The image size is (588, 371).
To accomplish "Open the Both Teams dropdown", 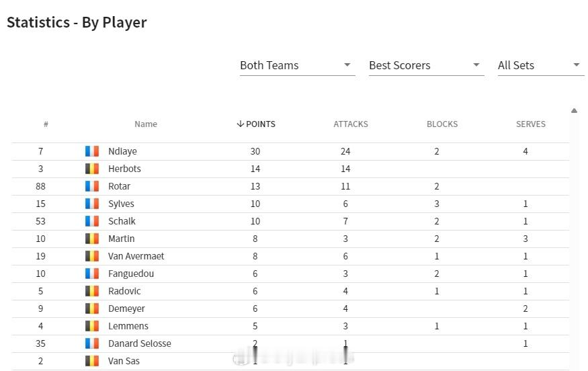I will click(298, 66).
